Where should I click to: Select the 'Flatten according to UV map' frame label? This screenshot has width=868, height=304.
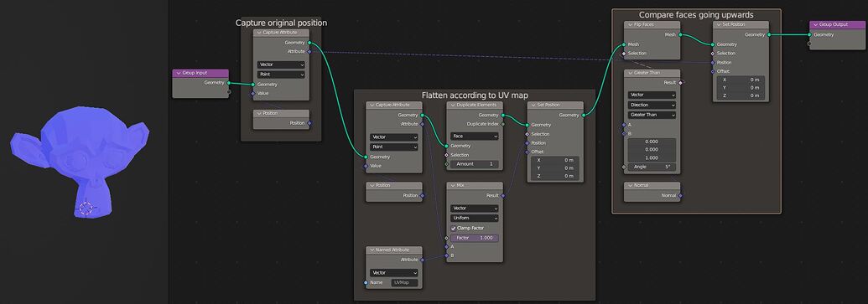tap(475, 95)
